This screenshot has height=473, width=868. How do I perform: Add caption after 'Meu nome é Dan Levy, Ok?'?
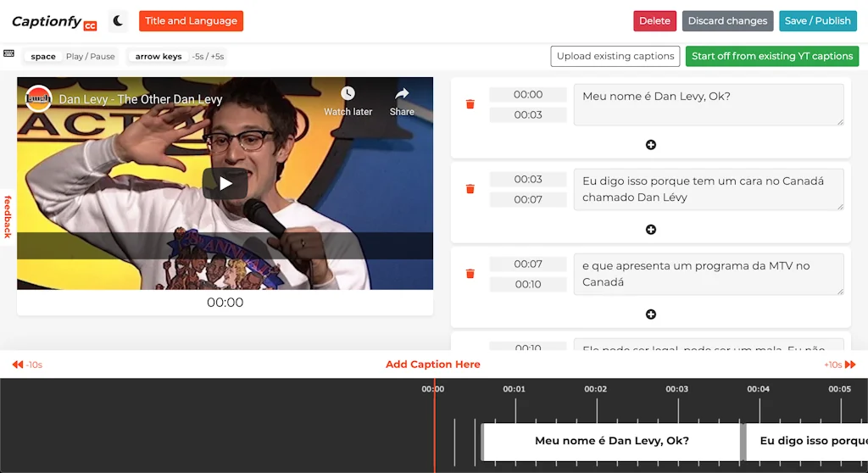coord(651,145)
